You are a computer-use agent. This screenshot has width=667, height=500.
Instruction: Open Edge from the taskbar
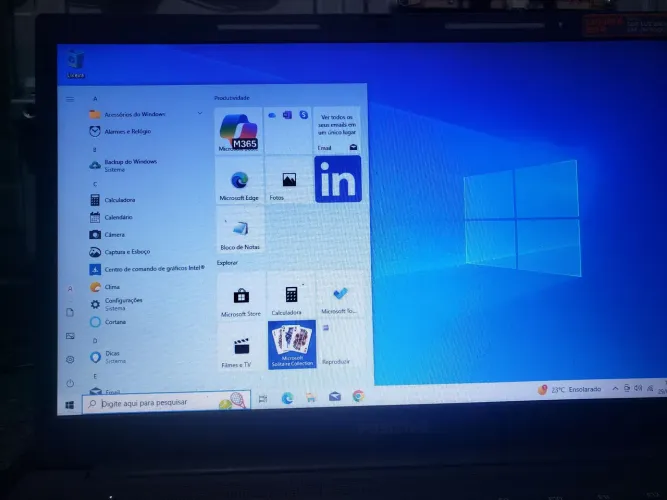287,398
